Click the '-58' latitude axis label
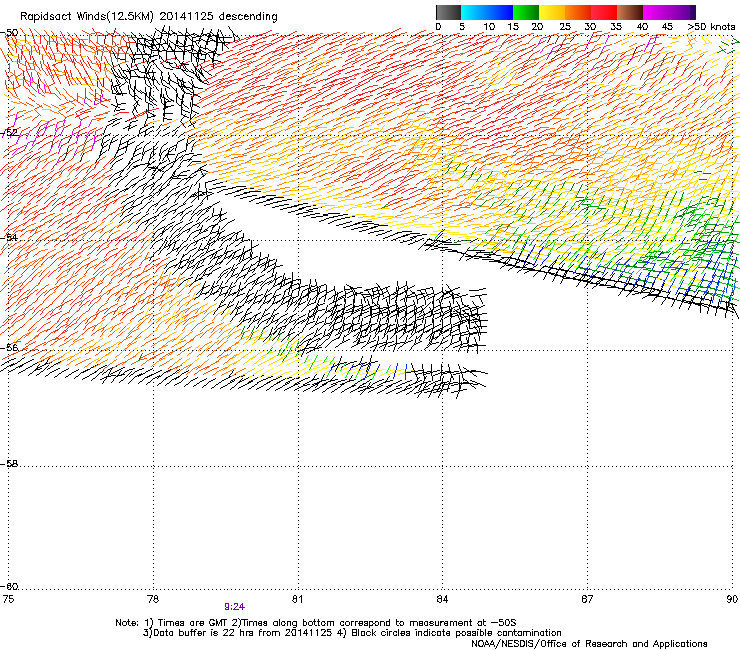This screenshot has height=650, width=740. [9, 464]
